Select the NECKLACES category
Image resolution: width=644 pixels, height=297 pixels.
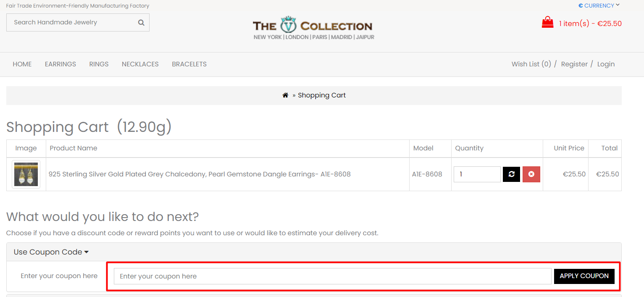140,64
